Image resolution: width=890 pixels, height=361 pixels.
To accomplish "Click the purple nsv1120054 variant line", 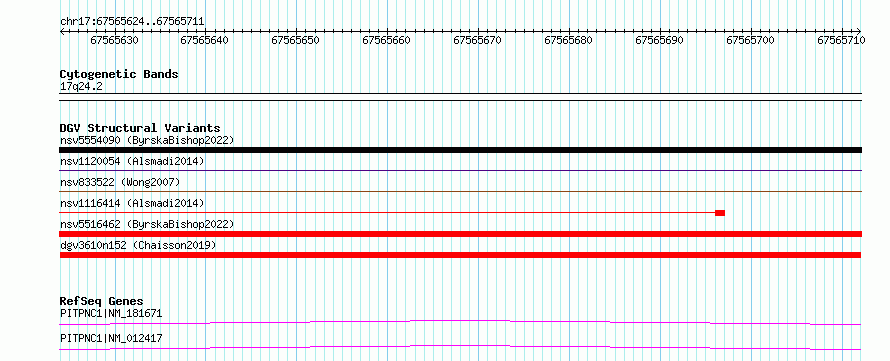I will [x=460, y=170].
